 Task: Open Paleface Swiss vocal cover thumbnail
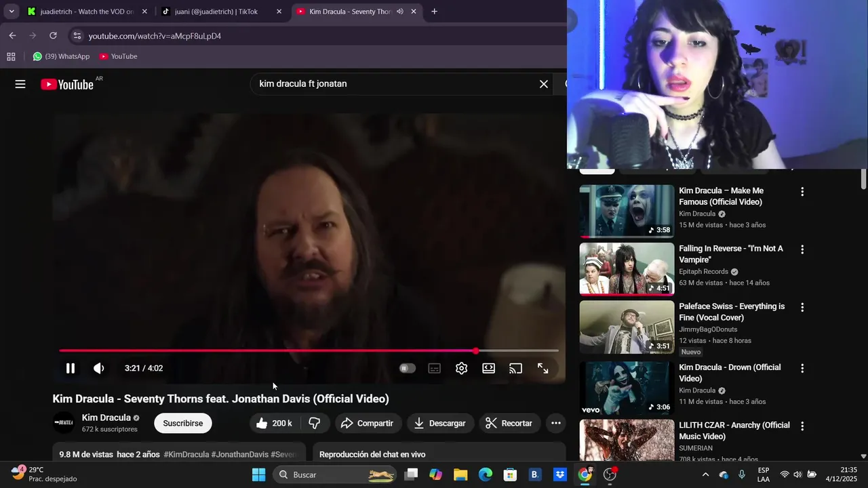[x=627, y=327]
